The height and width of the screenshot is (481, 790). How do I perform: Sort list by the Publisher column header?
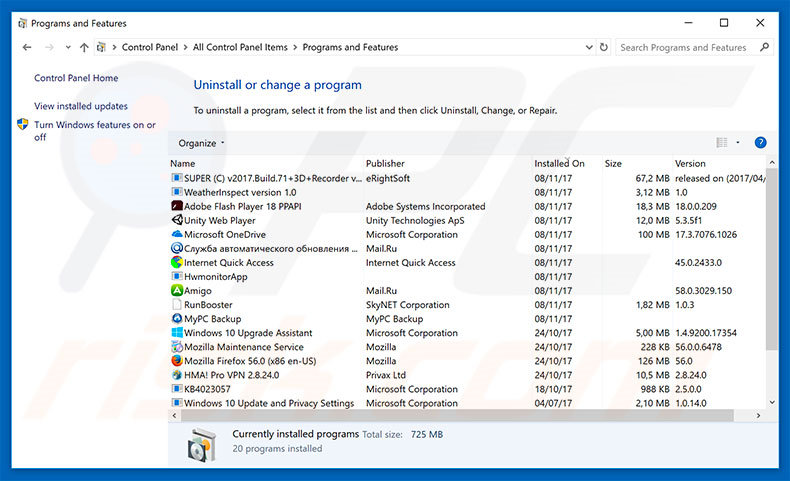[385, 163]
